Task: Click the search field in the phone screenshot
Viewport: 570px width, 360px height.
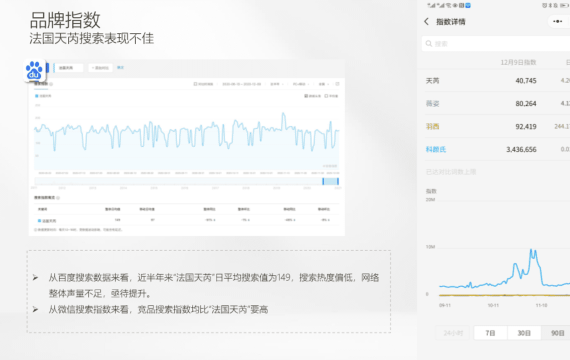Action: (x=496, y=44)
